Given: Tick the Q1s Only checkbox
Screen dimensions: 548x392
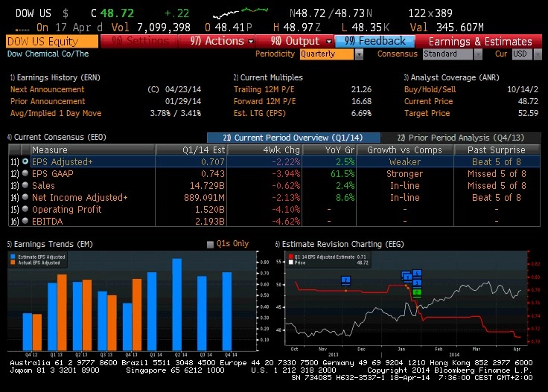Looking at the screenshot, I should click(x=210, y=244).
